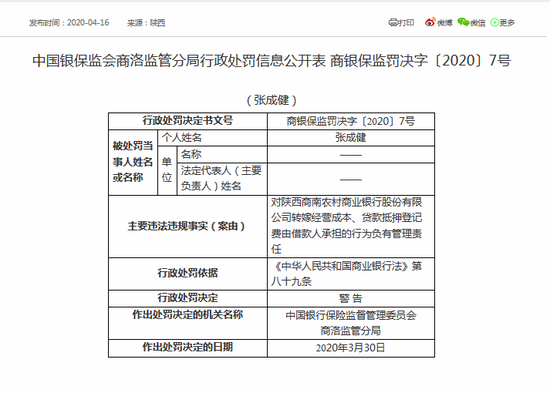Viewport: 550px width, 393px height.
Task: Click the 个人姓名 label cell
Action: pos(213,138)
